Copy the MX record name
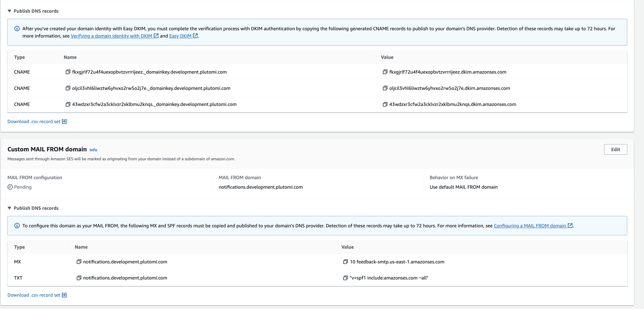The image size is (644, 309). pos(79,262)
